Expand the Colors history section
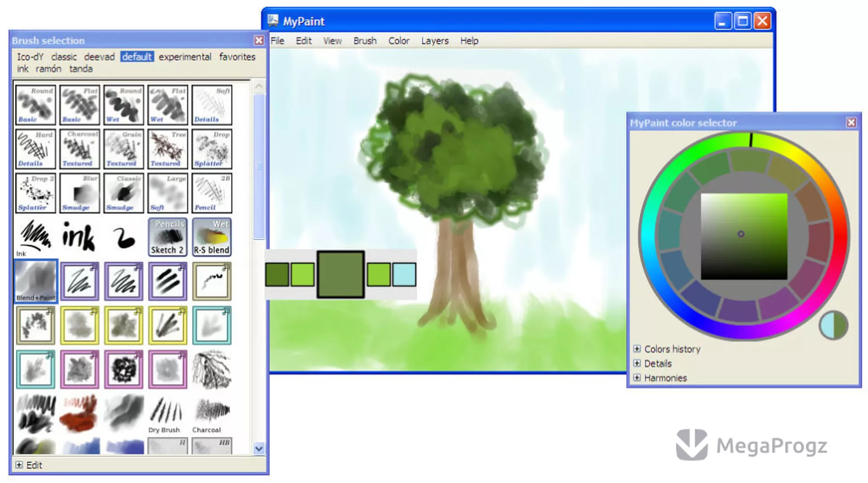The height and width of the screenshot is (483, 868). tap(637, 349)
